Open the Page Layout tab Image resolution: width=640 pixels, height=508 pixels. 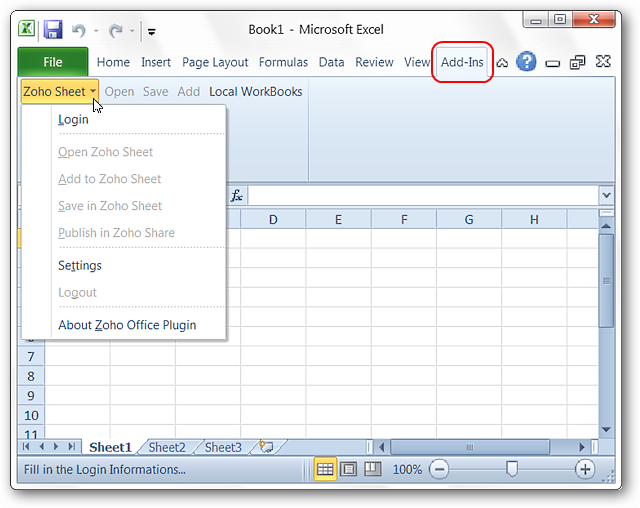215,62
